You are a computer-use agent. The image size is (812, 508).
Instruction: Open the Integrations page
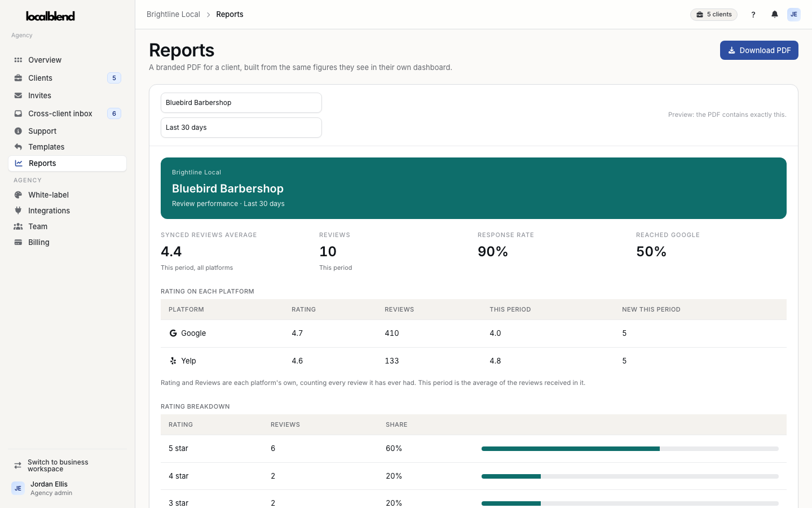pyautogui.click(x=67, y=211)
